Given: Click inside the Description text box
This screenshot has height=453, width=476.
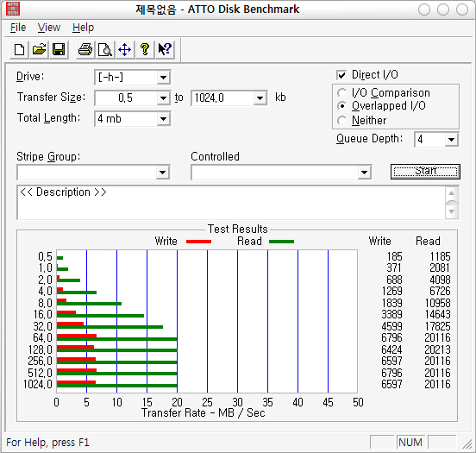Looking at the screenshot, I should click(x=231, y=203).
